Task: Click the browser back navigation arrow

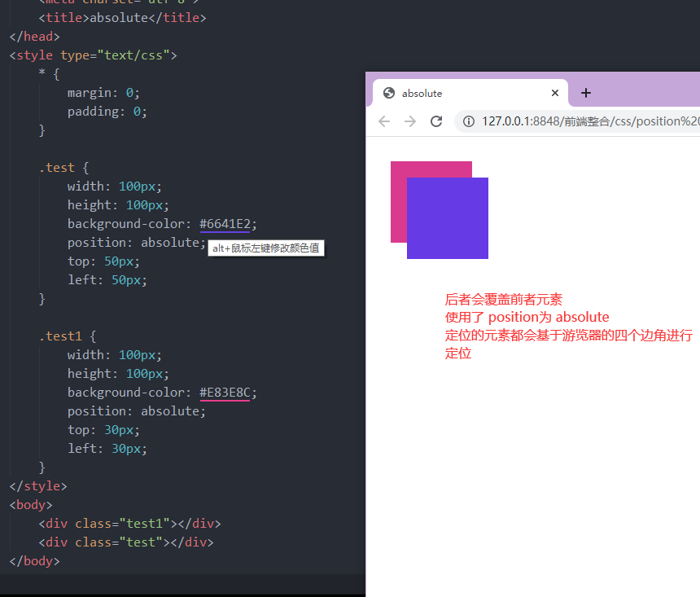Action: [x=383, y=121]
